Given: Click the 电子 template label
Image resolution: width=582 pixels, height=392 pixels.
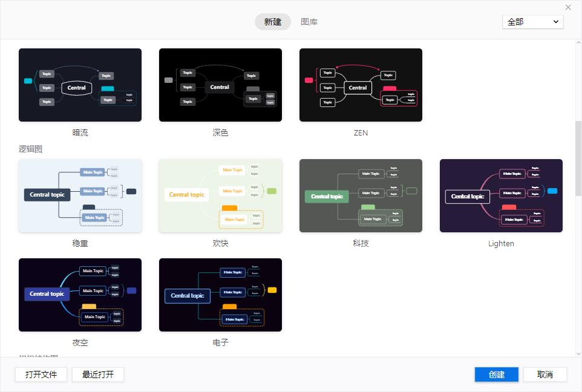Looking at the screenshot, I should click(220, 342).
